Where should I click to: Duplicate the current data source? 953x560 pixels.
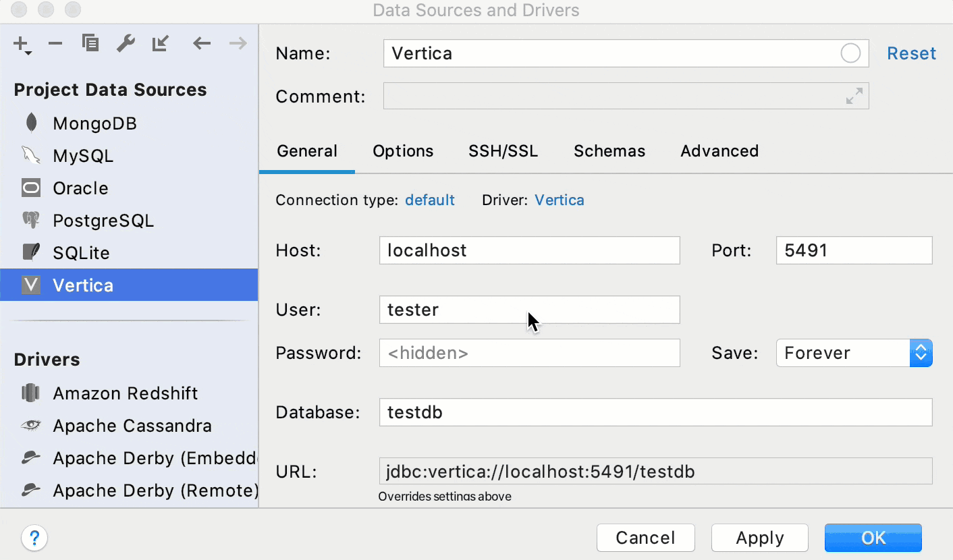tap(90, 43)
